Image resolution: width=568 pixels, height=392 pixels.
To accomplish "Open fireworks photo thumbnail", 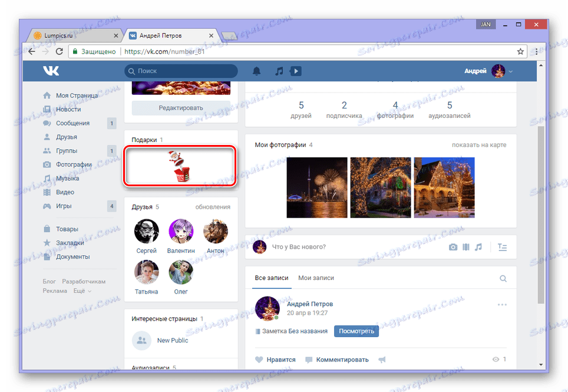I will point(317,187).
